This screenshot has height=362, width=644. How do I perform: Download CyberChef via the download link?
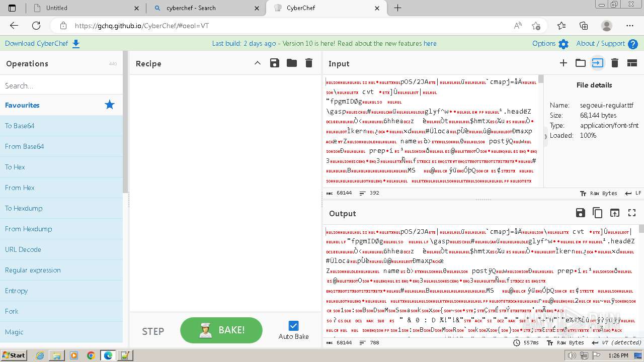click(43, 44)
